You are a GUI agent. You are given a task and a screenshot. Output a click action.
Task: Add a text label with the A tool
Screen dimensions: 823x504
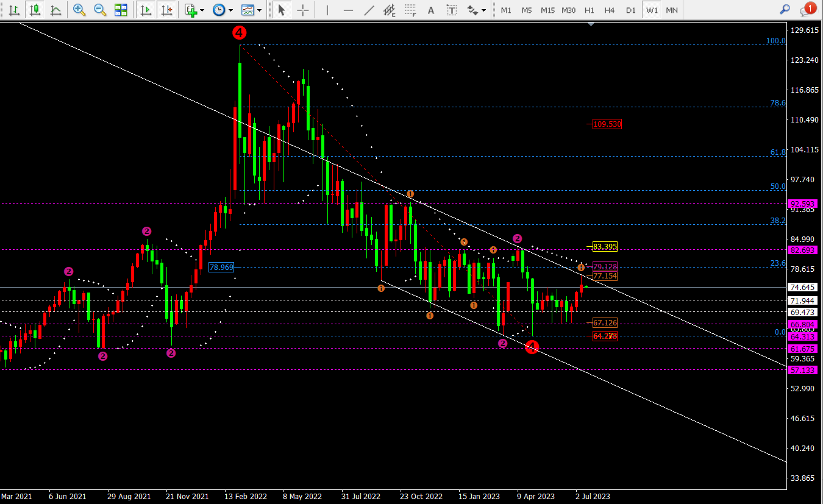coord(432,10)
